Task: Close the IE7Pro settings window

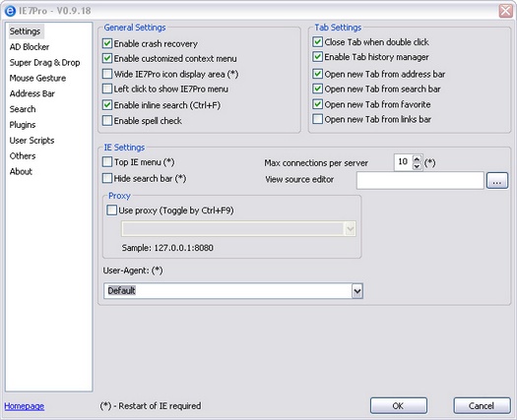Action: click(506, 11)
